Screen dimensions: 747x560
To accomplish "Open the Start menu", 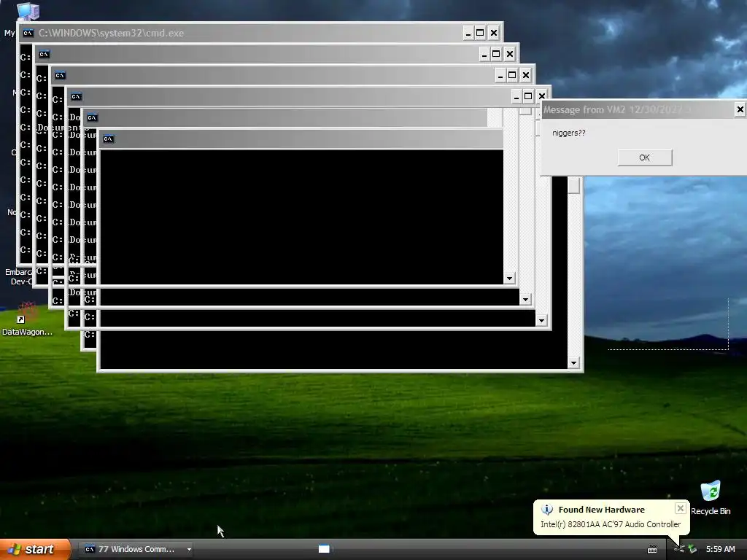I will [35, 549].
